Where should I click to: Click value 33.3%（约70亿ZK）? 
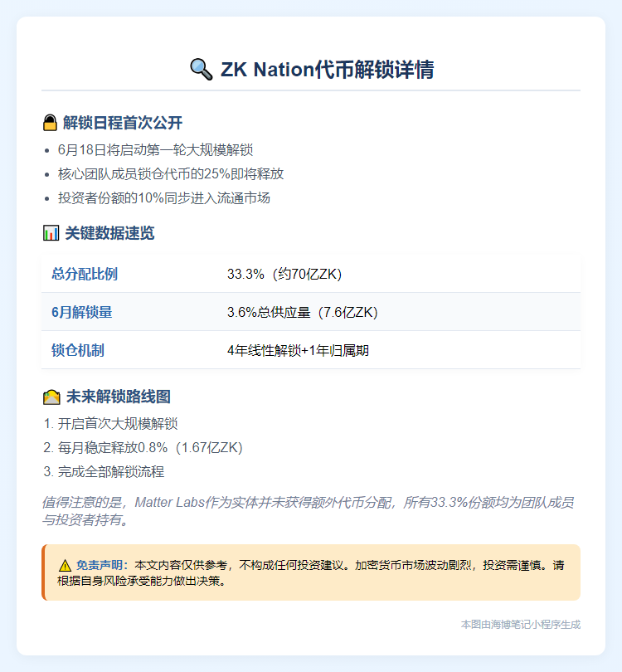(284, 274)
